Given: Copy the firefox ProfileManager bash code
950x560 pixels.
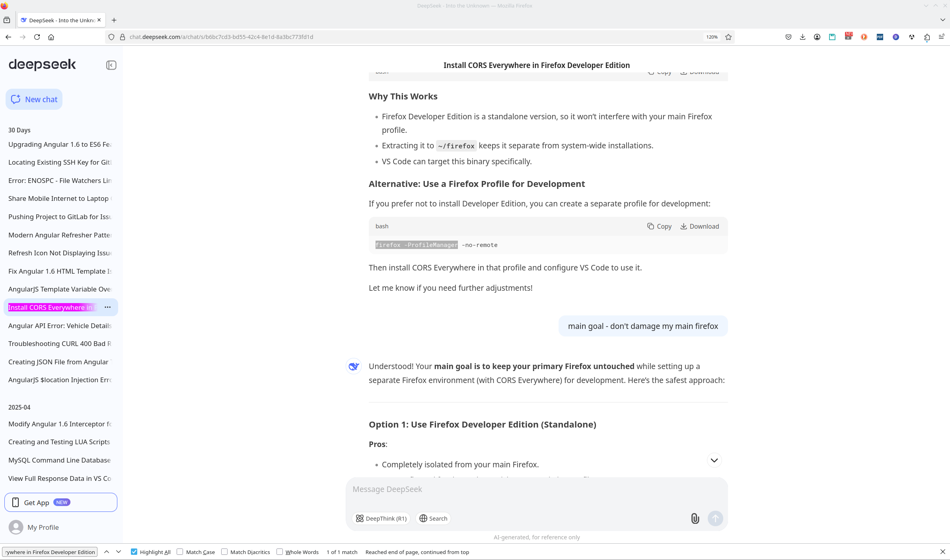Looking at the screenshot, I should tap(659, 226).
